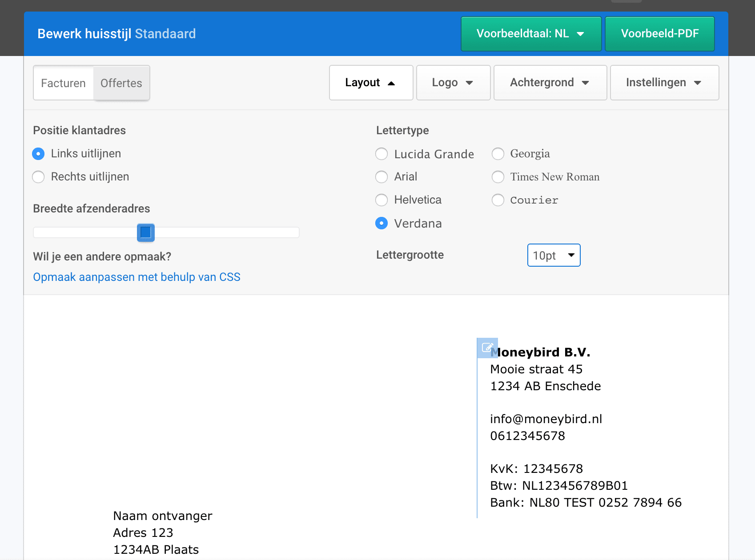The height and width of the screenshot is (560, 755).
Task: Open the Lettergrootte 10pt dropdown
Action: pos(554,255)
